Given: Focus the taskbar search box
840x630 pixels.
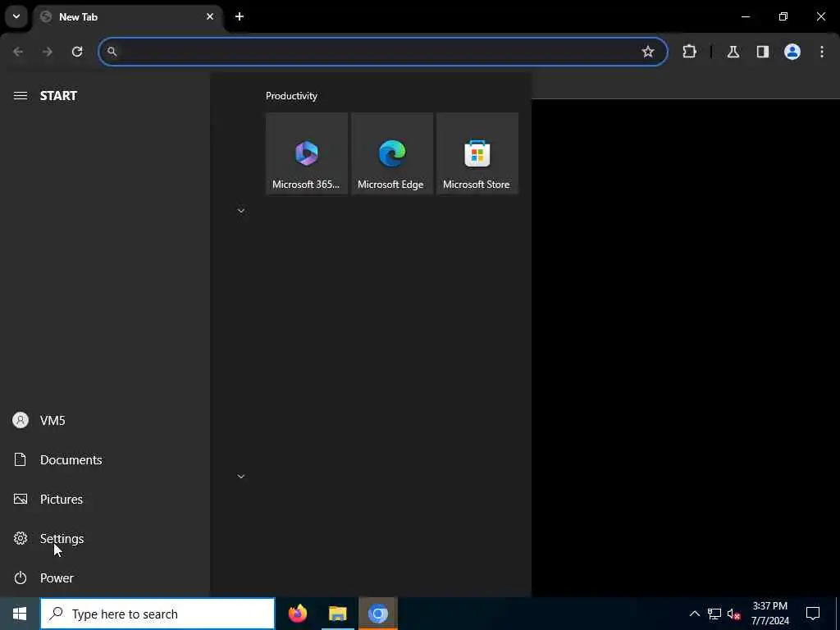Looking at the screenshot, I should pyautogui.click(x=157, y=614).
